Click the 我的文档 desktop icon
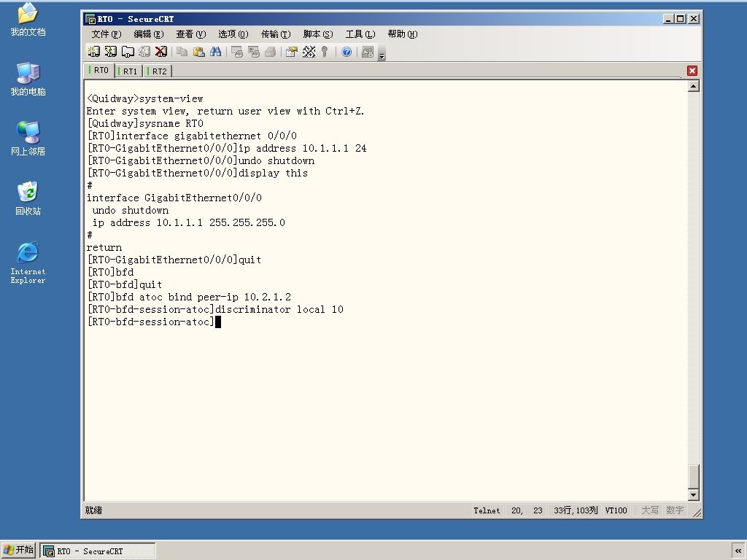Image resolution: width=747 pixels, height=560 pixels. (28, 20)
